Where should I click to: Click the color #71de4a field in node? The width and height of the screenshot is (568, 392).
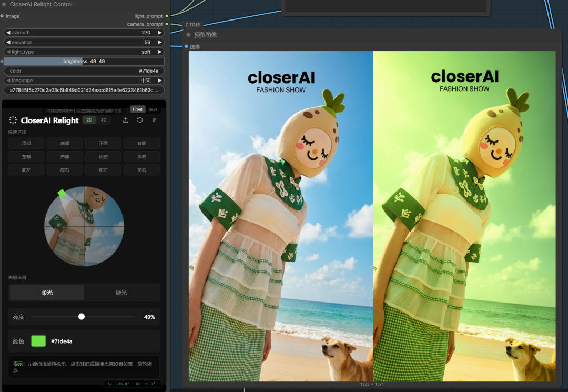[84, 71]
